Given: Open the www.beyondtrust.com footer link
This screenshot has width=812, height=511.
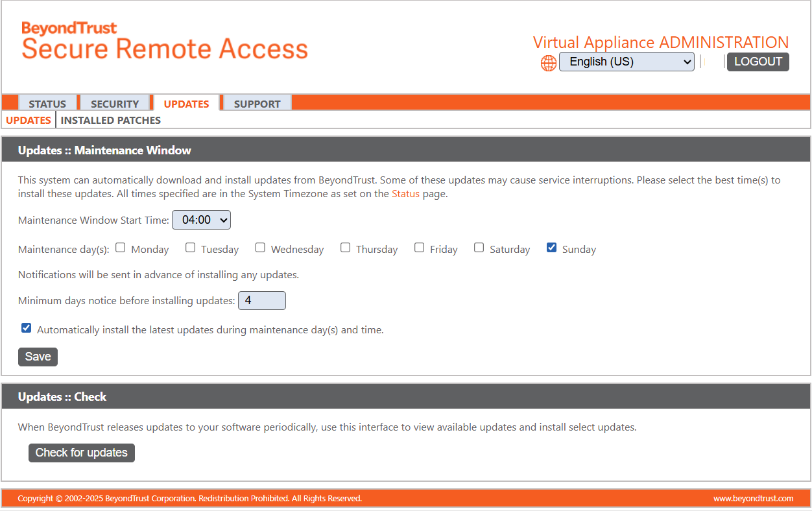Looking at the screenshot, I should 754,498.
